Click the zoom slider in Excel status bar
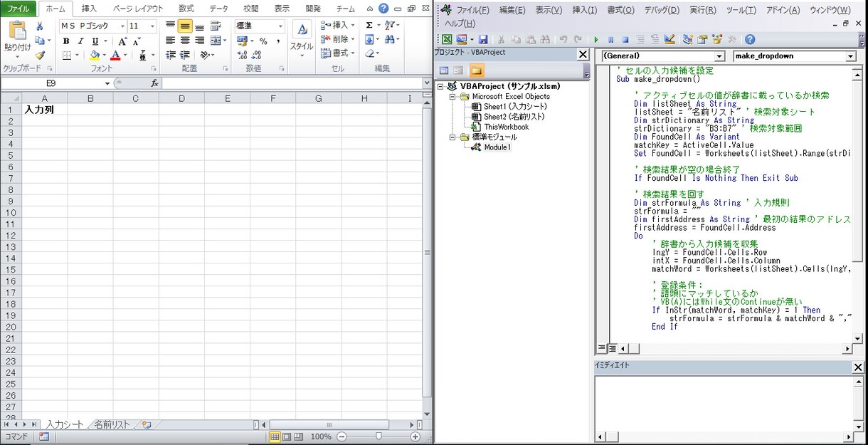This screenshot has width=868, height=445. [x=379, y=436]
